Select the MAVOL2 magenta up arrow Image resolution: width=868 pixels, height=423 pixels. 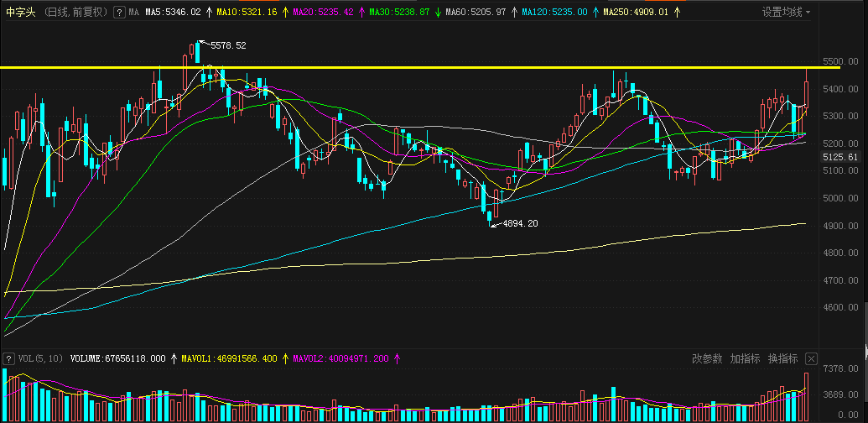pyautogui.click(x=397, y=358)
